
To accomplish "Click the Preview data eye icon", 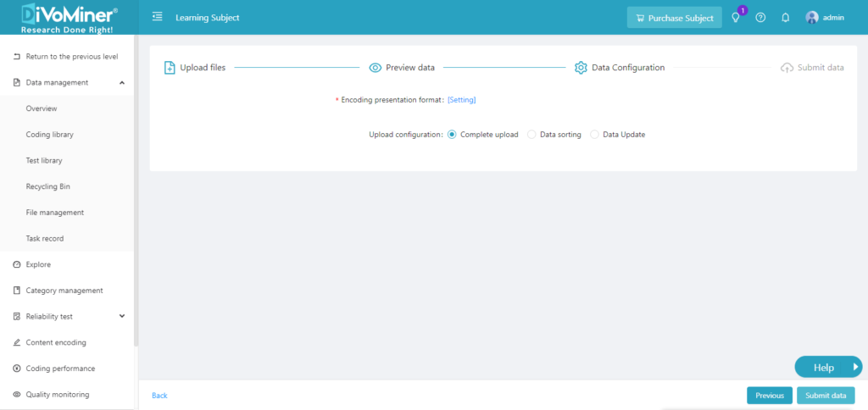I will tap(376, 68).
